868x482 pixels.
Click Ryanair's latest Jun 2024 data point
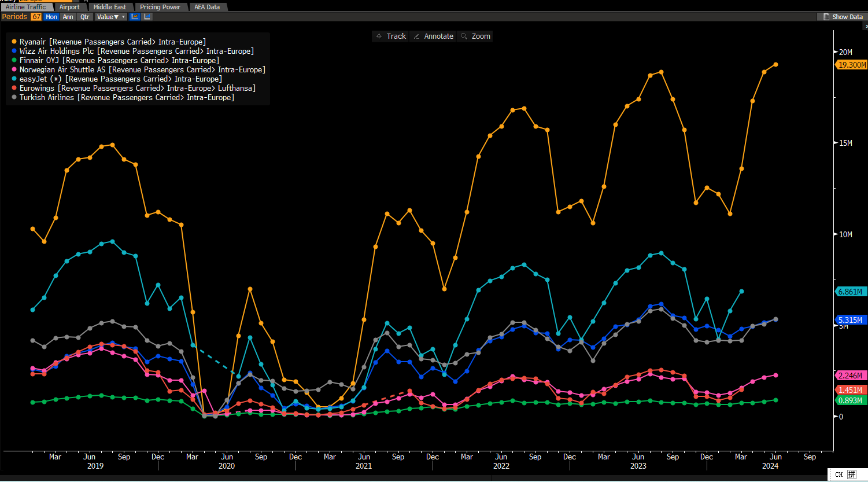point(775,65)
